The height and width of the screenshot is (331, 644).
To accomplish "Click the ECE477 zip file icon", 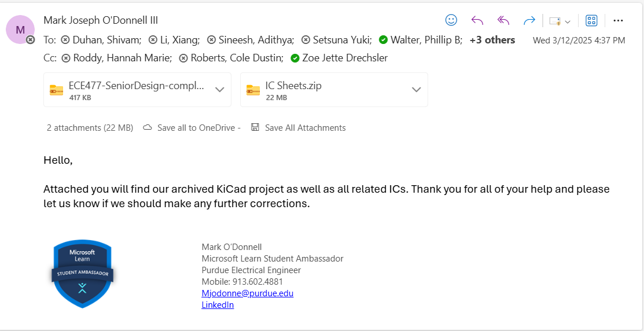I will [56, 90].
